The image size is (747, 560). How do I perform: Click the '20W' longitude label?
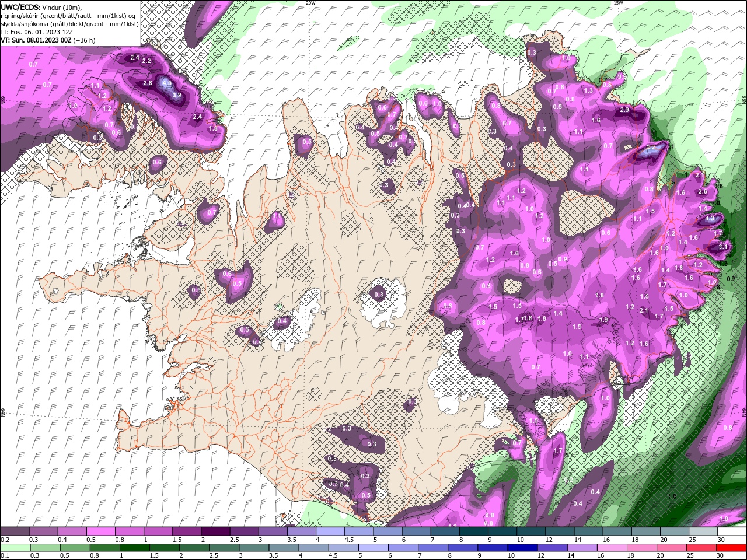pyautogui.click(x=311, y=3)
